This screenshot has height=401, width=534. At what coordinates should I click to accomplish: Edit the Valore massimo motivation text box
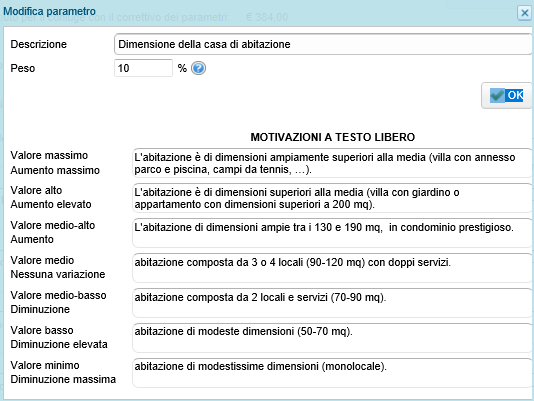click(332, 163)
